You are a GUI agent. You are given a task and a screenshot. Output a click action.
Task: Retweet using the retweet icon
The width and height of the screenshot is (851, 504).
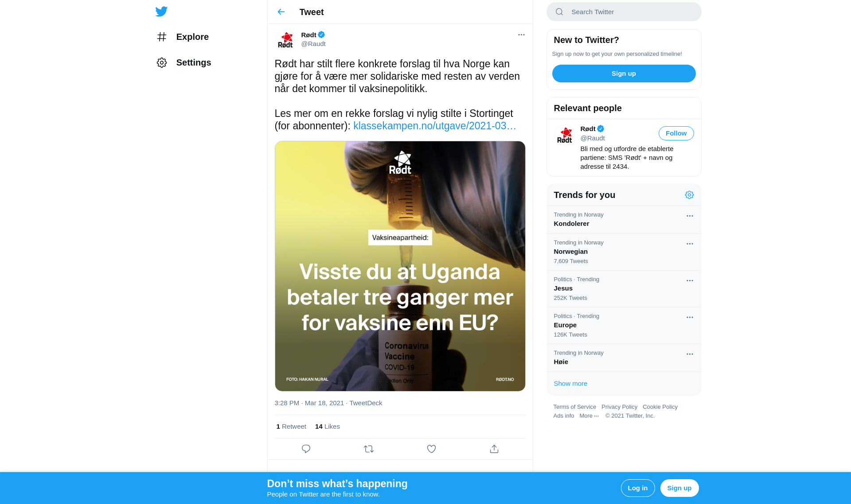(x=369, y=449)
